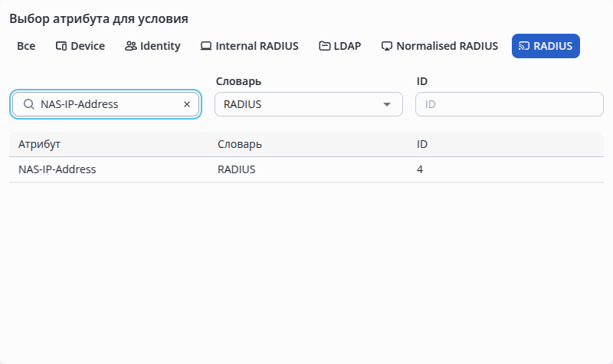
Task: Switch to the Все tab
Action: pyautogui.click(x=26, y=46)
